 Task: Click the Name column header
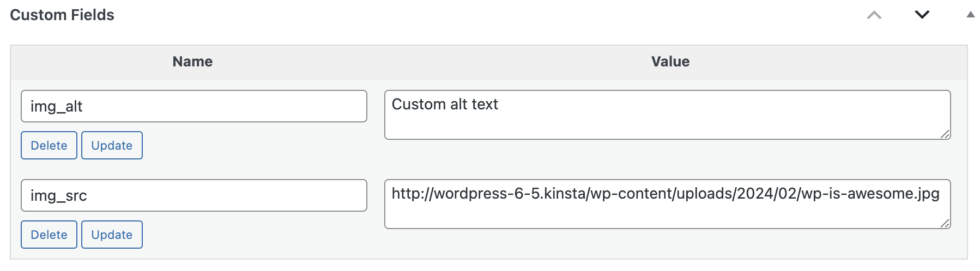click(x=192, y=61)
